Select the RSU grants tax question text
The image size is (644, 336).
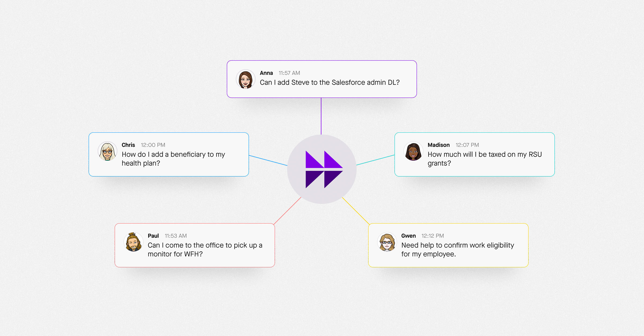tap(484, 159)
